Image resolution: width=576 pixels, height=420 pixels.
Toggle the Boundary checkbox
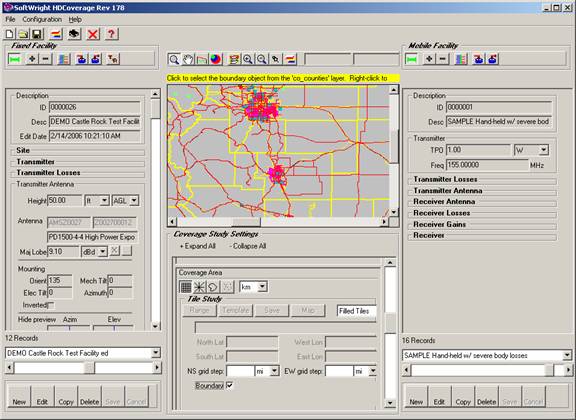tap(230, 385)
